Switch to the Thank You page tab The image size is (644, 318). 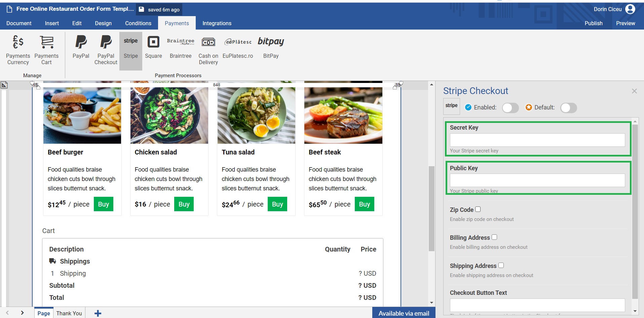pyautogui.click(x=69, y=313)
